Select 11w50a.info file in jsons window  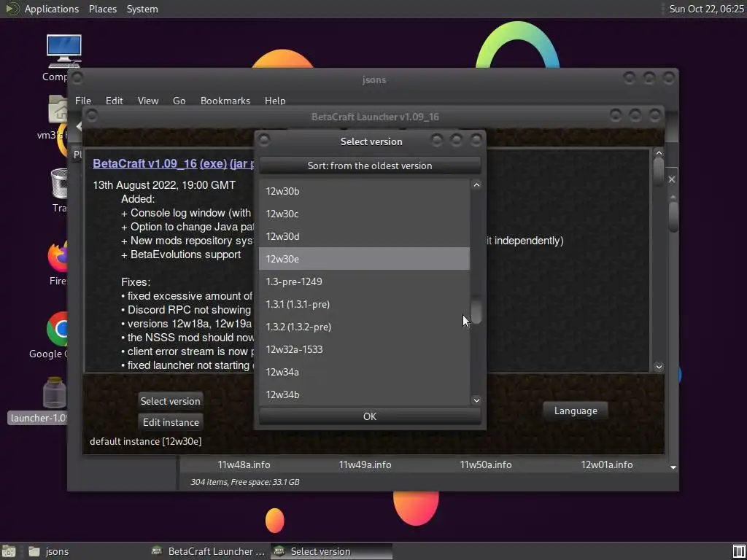[485, 464]
